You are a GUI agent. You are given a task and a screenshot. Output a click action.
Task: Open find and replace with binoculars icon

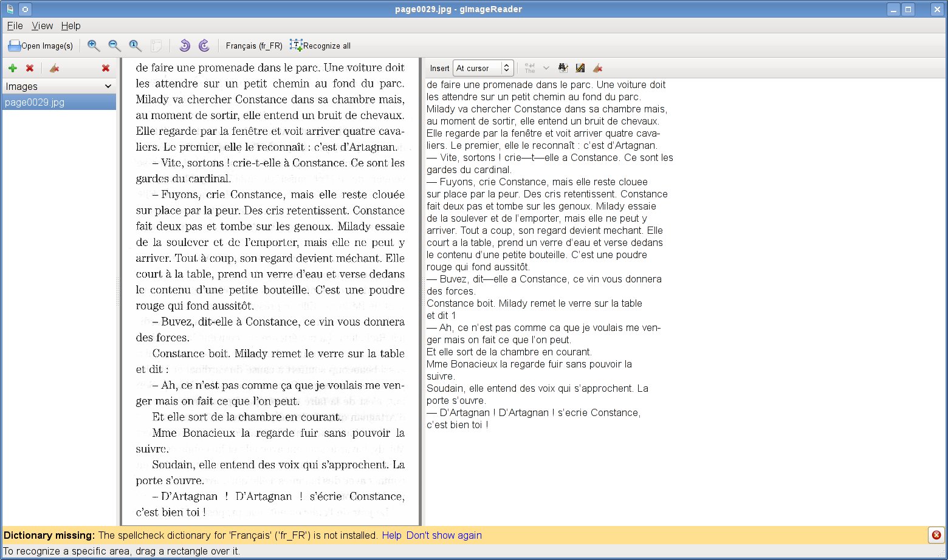point(563,68)
